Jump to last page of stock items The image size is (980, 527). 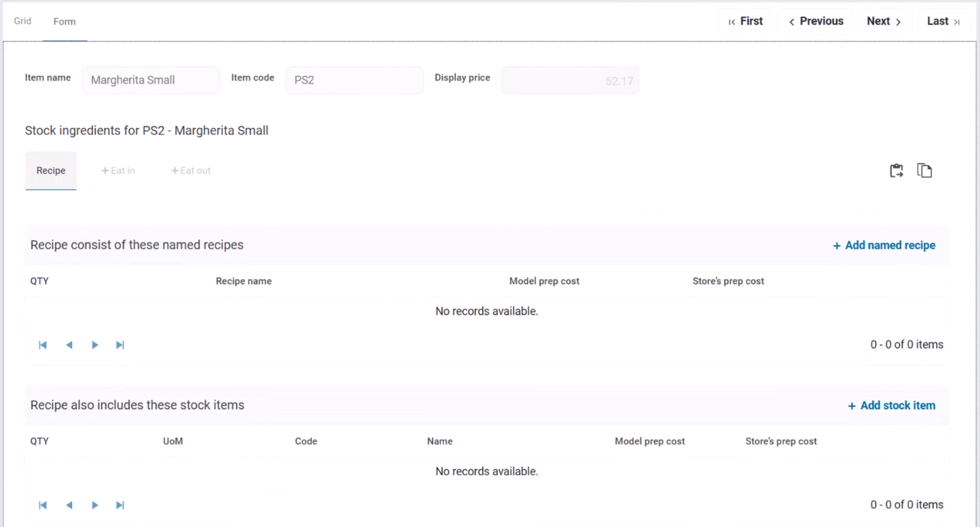(x=120, y=505)
